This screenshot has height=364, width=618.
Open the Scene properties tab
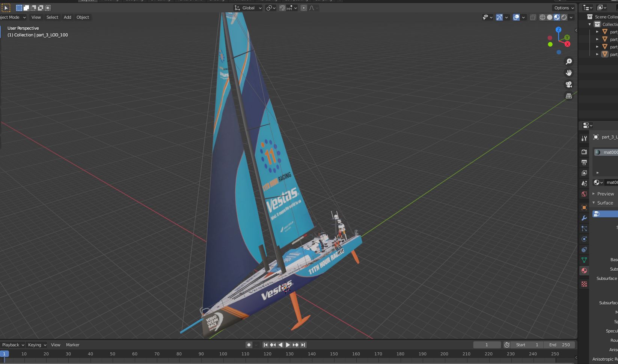[584, 184]
